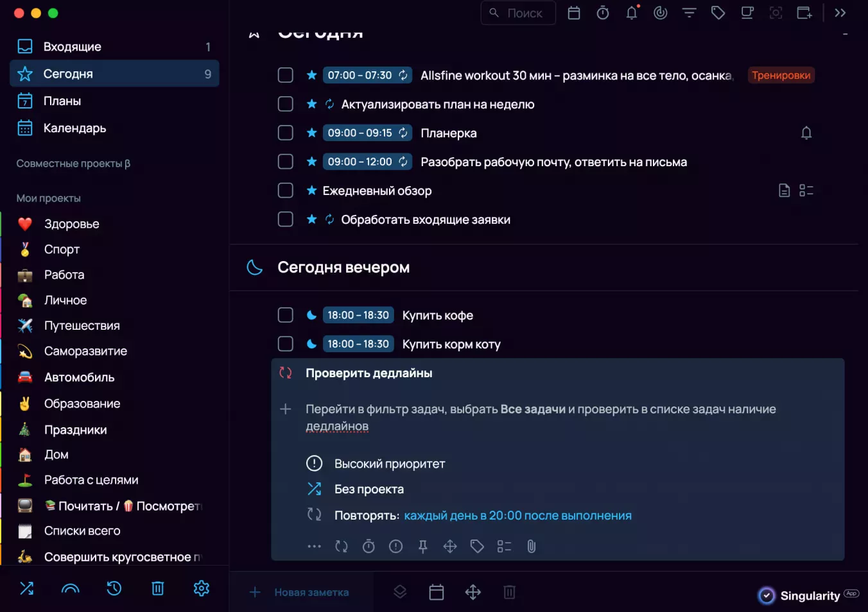Click the recurring icon beside Проверить дедлайны
Image resolution: width=868 pixels, height=612 pixels.
pos(286,373)
